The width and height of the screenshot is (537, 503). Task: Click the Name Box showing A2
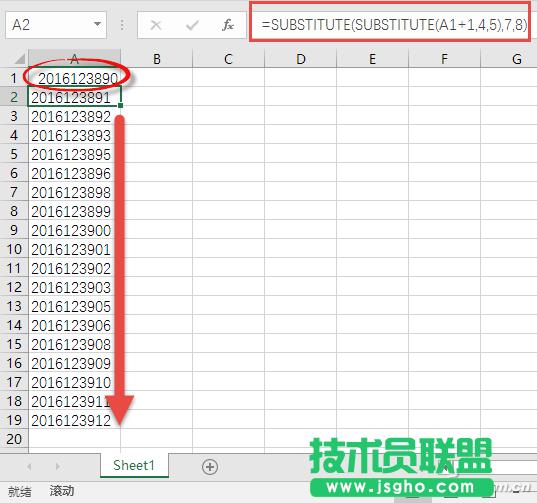point(56,25)
